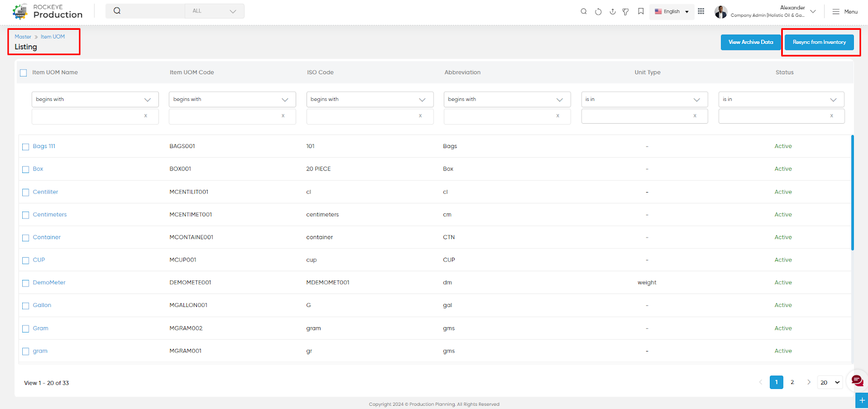This screenshot has height=409, width=868.
Task: Click the search icon in the top toolbar
Action: pyautogui.click(x=584, y=11)
